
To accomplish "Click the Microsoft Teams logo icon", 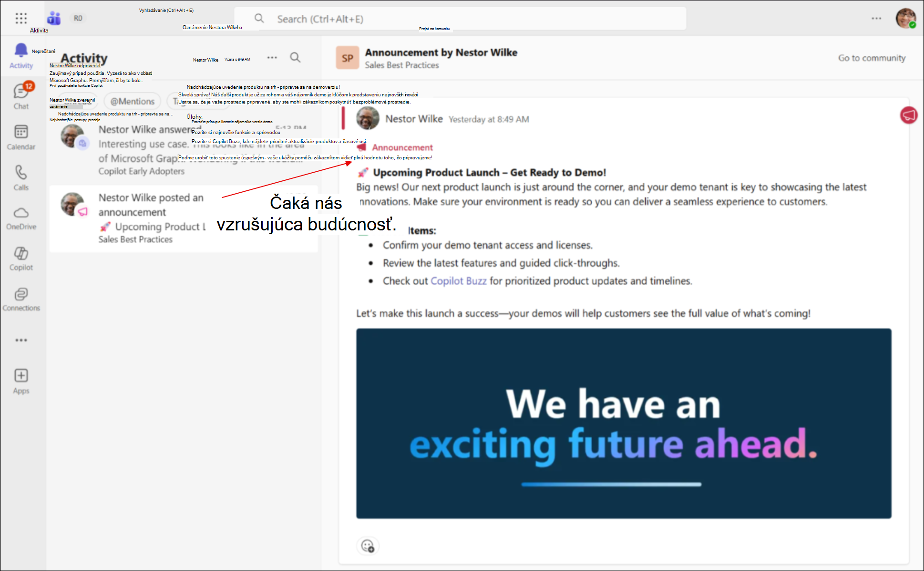I will click(54, 18).
